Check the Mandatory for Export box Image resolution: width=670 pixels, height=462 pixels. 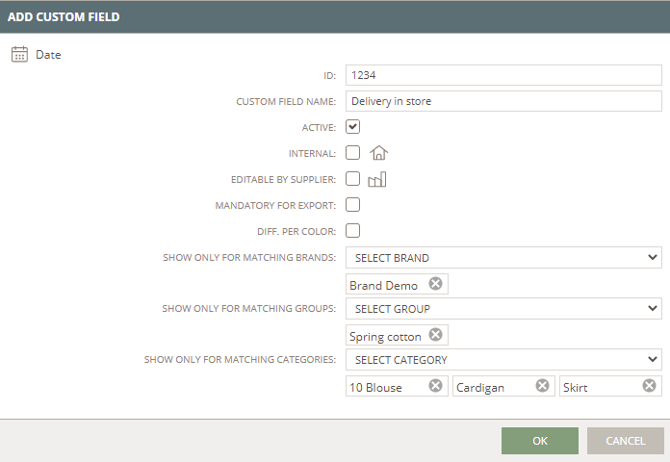click(x=353, y=205)
